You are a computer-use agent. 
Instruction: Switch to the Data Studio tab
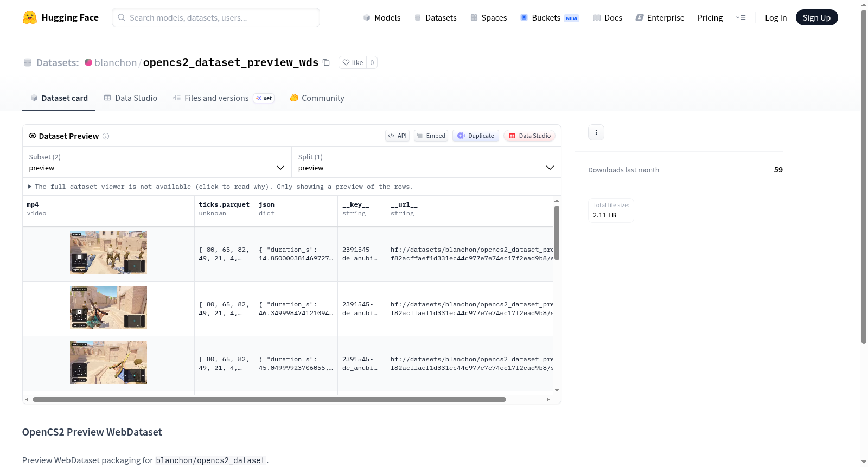(x=131, y=98)
